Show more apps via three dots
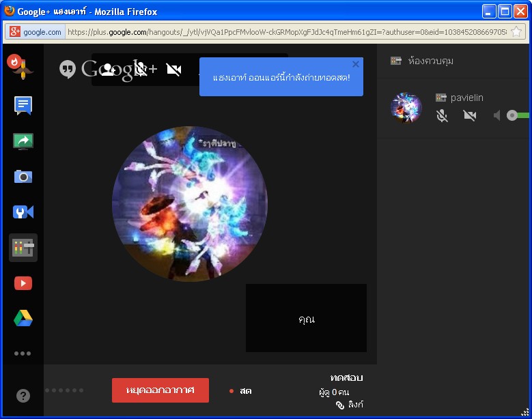This screenshot has width=532, height=419. click(x=23, y=353)
